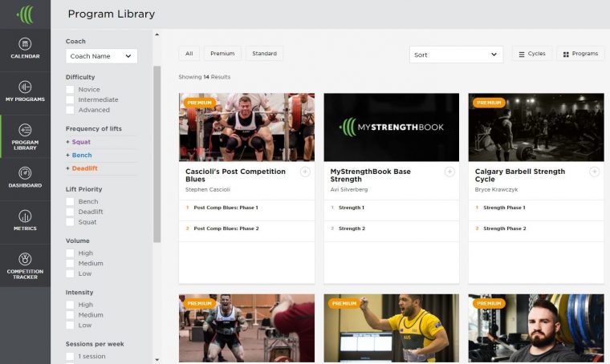Toggle Deadlift lift priority checkbox

point(70,212)
